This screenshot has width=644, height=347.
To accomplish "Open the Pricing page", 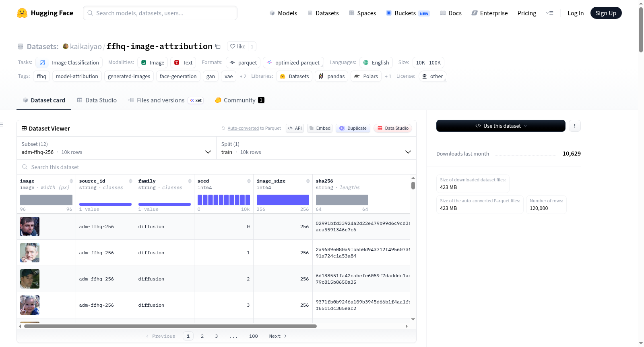I will (527, 13).
